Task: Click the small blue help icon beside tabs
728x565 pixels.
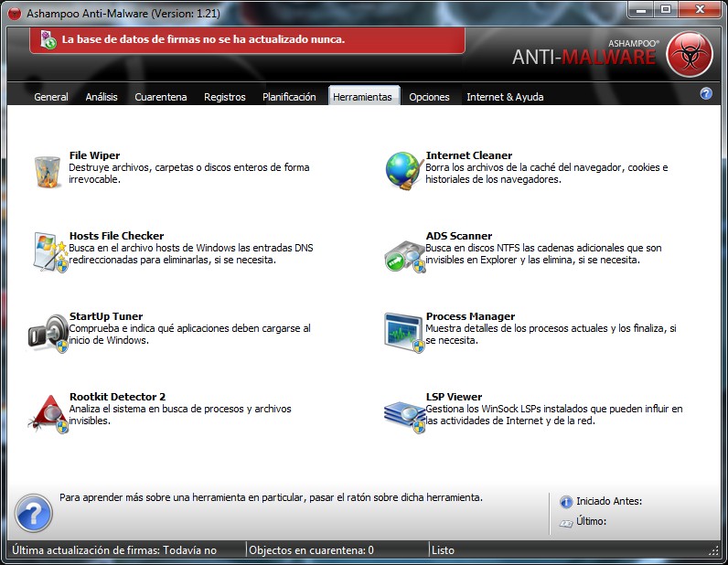Action: point(706,94)
